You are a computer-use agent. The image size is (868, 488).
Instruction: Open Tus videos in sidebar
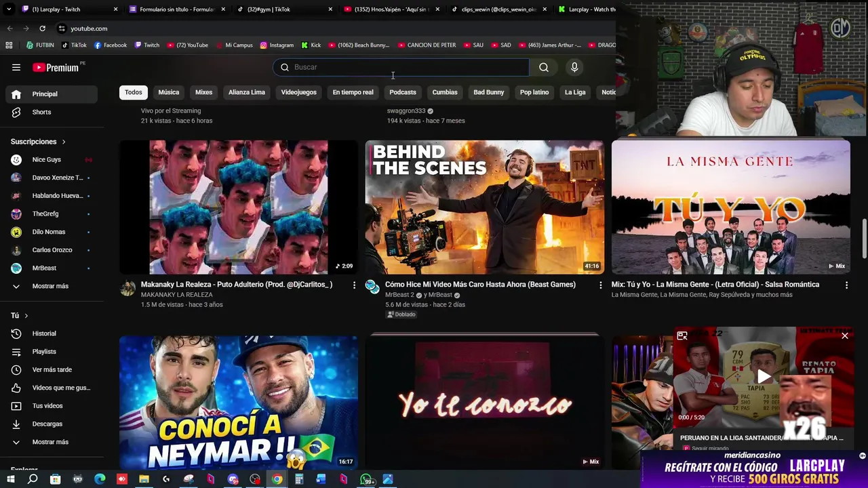[x=52, y=406]
